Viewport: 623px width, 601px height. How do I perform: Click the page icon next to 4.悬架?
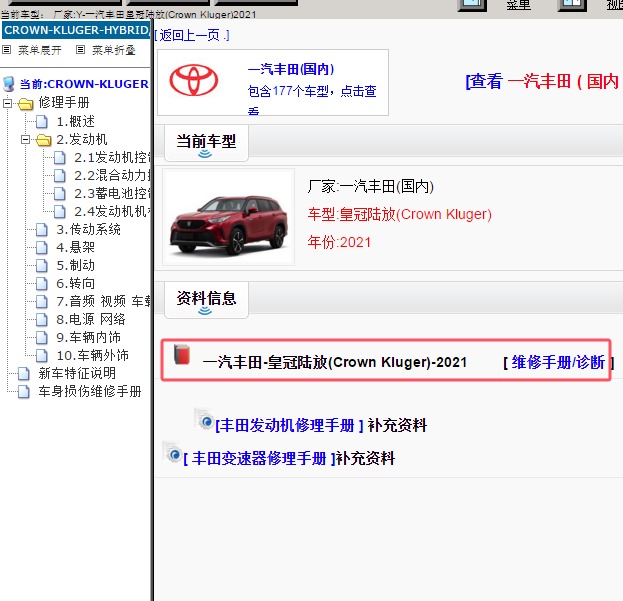[x=42, y=248]
